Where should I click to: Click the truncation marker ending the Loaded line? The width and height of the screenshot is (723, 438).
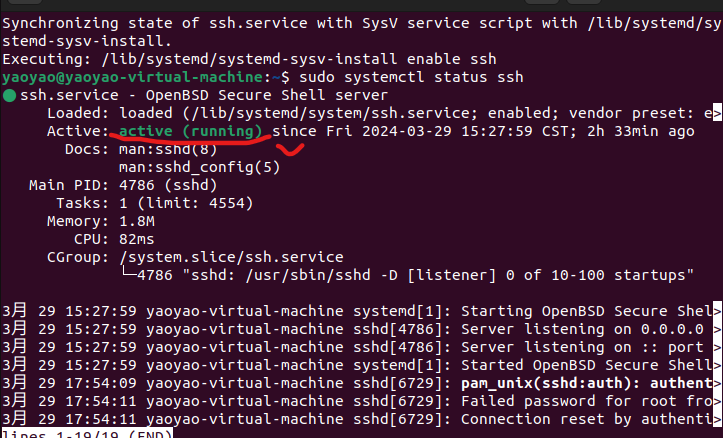717,113
